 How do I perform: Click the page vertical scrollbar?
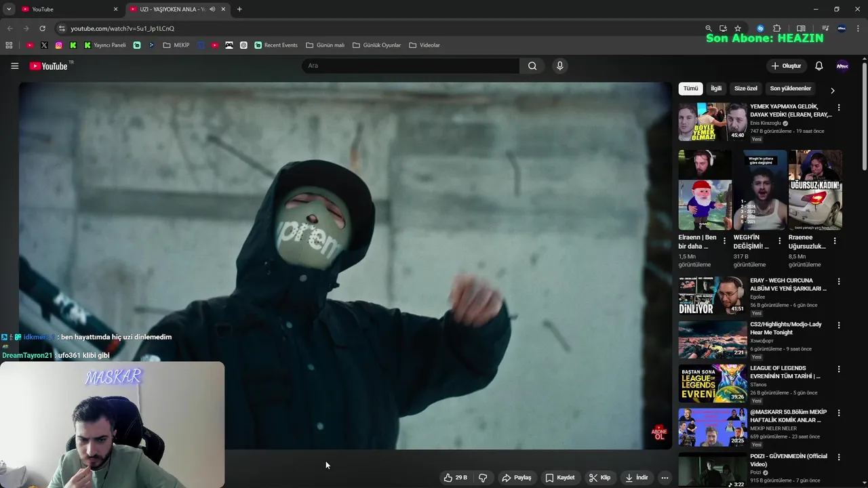click(x=864, y=115)
